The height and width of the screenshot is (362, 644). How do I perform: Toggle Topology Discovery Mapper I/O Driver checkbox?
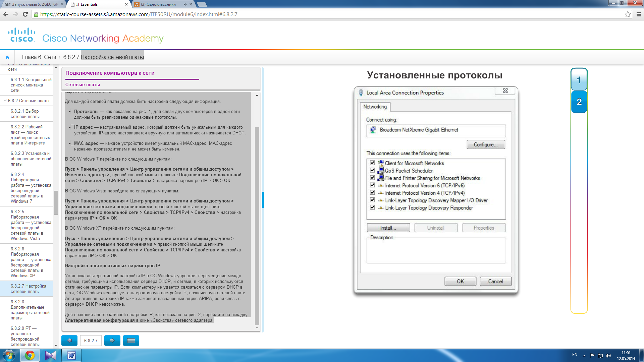click(x=372, y=200)
